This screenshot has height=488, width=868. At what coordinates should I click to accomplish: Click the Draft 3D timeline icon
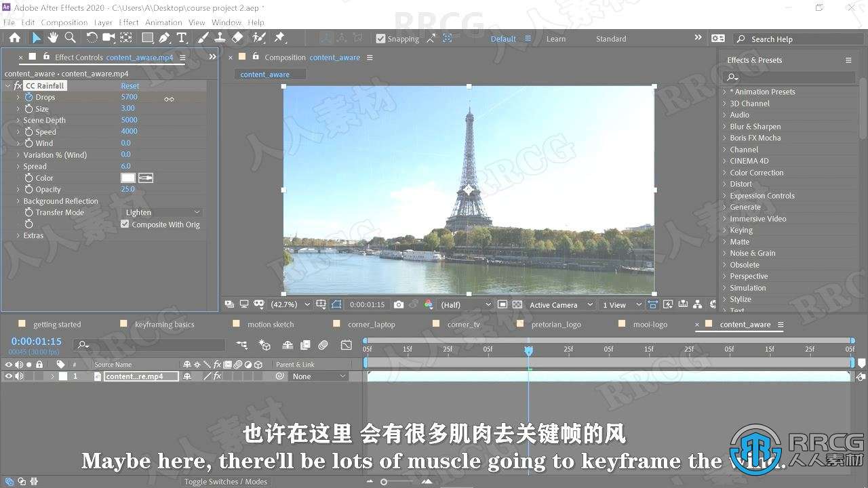(x=265, y=345)
